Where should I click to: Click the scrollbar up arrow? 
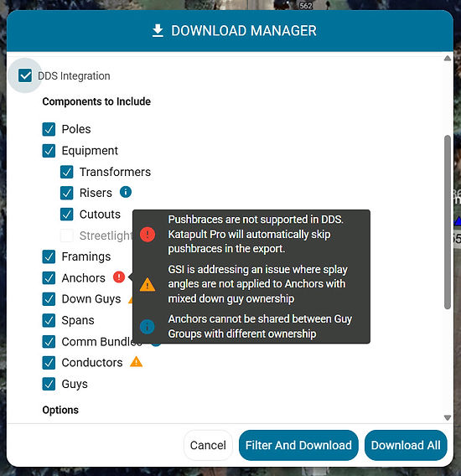coord(448,59)
